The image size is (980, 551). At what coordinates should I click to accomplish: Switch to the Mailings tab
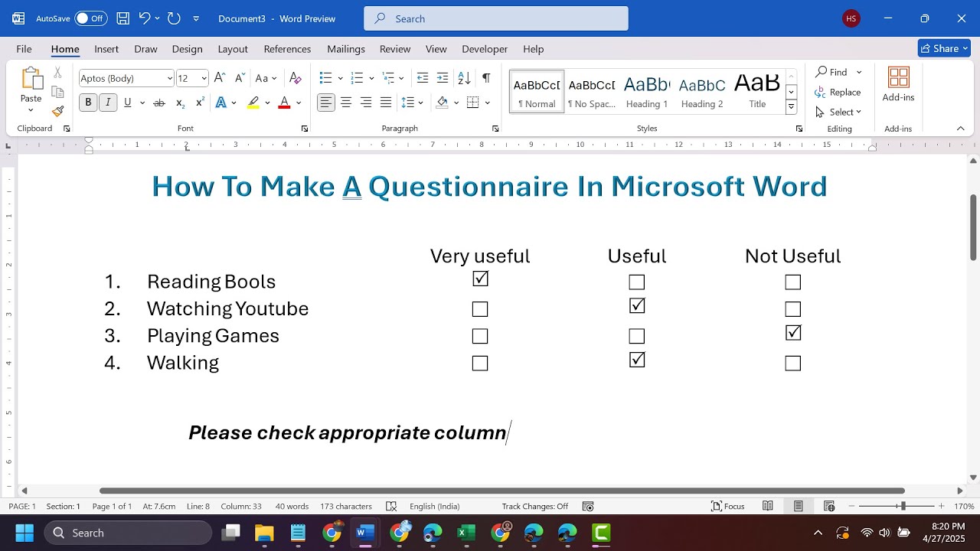[346, 49]
